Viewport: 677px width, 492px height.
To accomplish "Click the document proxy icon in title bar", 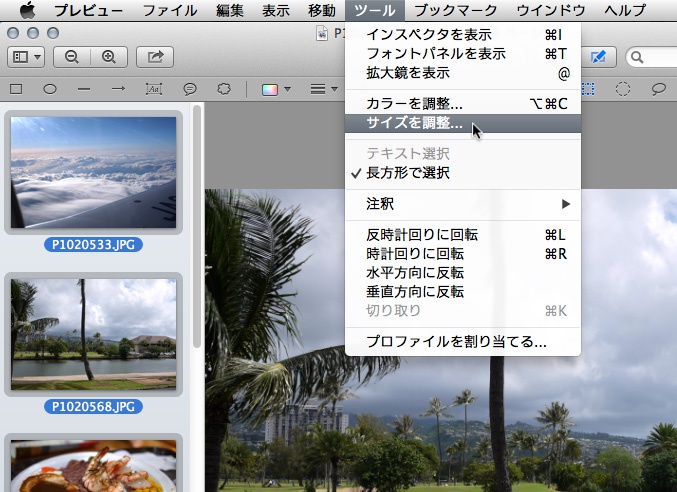I will pos(322,34).
